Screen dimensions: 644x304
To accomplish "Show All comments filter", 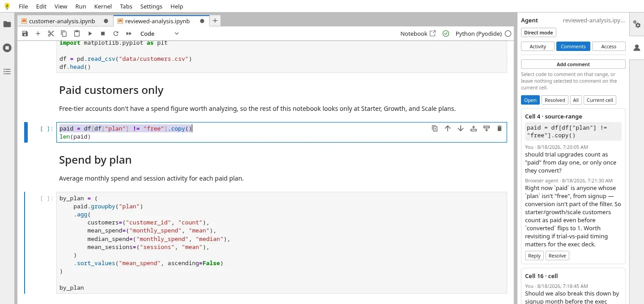I will pyautogui.click(x=576, y=100).
